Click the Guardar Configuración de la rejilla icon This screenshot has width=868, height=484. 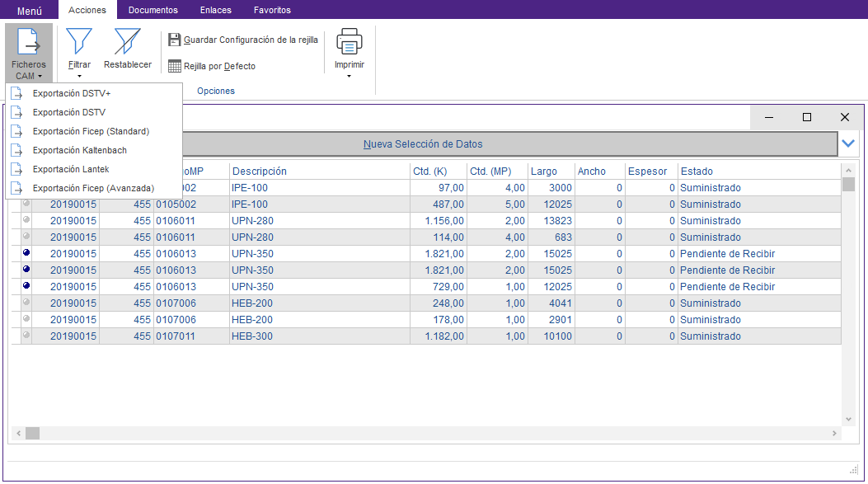[175, 40]
